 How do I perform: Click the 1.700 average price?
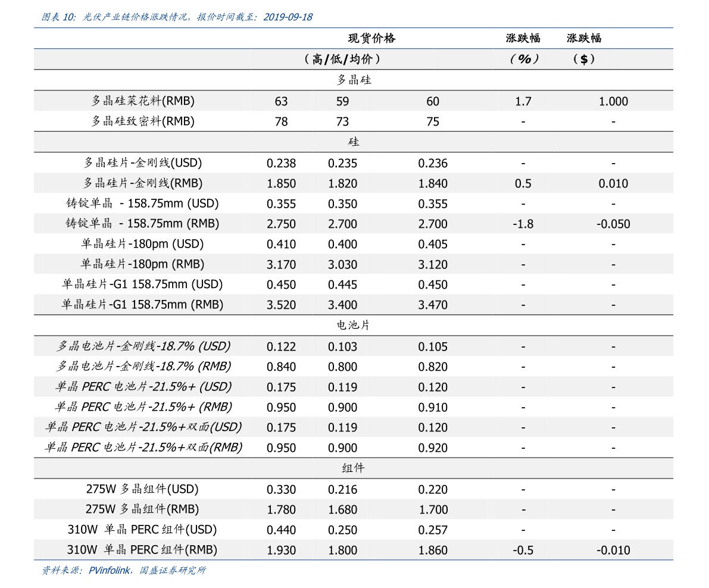pos(433,510)
